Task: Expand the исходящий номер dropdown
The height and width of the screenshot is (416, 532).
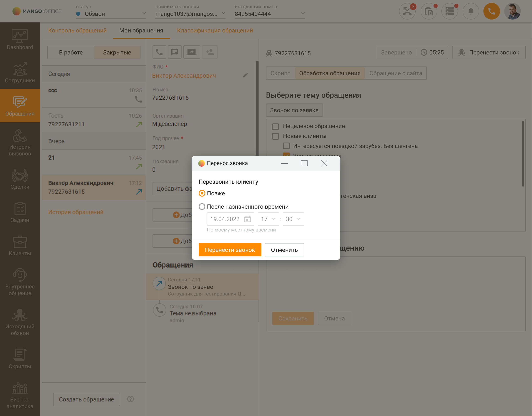Action: (270, 14)
